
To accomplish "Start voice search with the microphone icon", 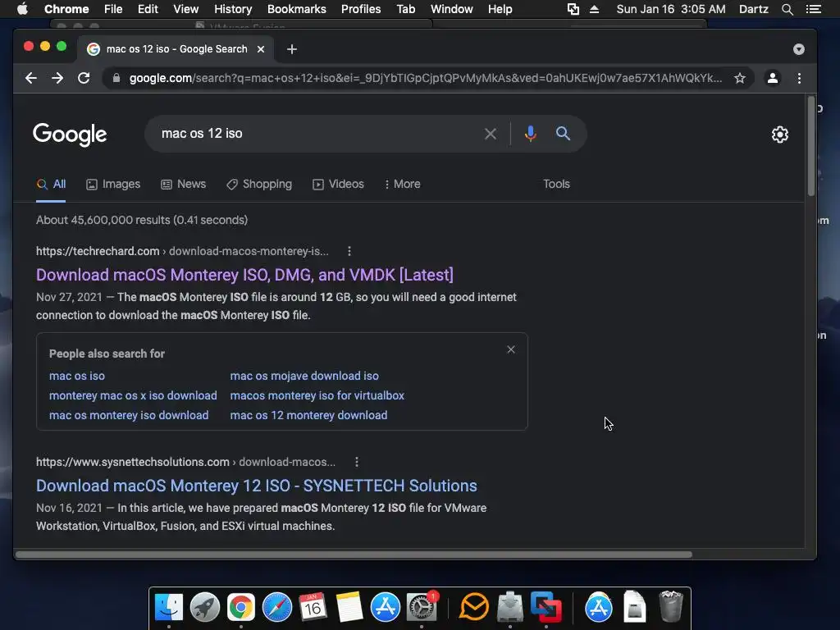I will coord(531,134).
